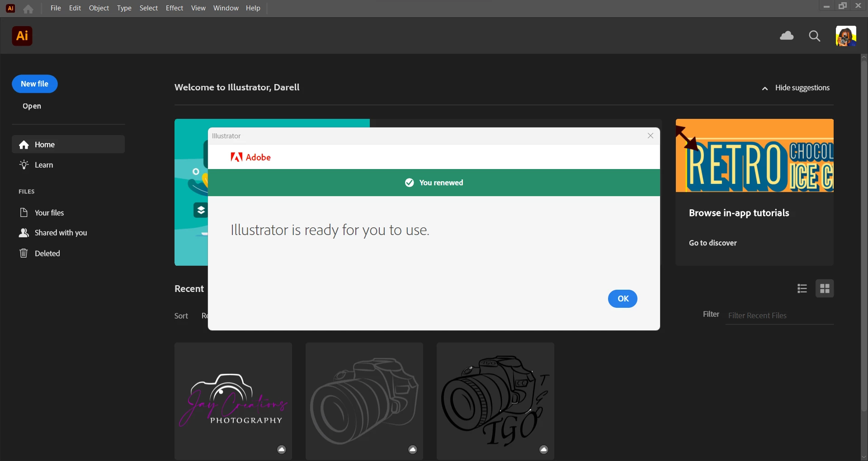Open the Object menu

click(99, 8)
